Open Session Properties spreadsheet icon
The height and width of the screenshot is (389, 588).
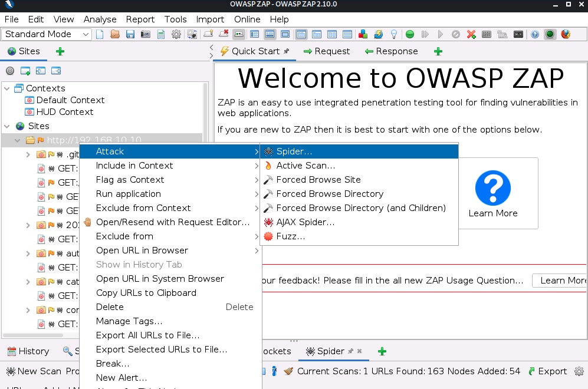pos(161,34)
